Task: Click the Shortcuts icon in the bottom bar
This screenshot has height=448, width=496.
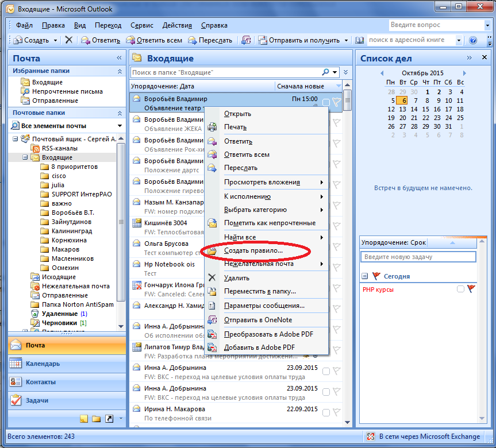Action: tap(109, 419)
